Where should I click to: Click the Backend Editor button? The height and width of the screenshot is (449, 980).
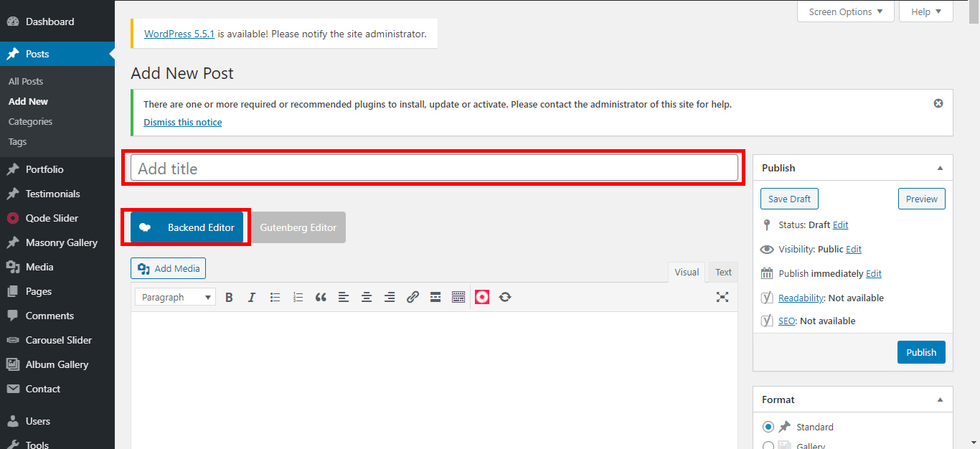coord(187,227)
